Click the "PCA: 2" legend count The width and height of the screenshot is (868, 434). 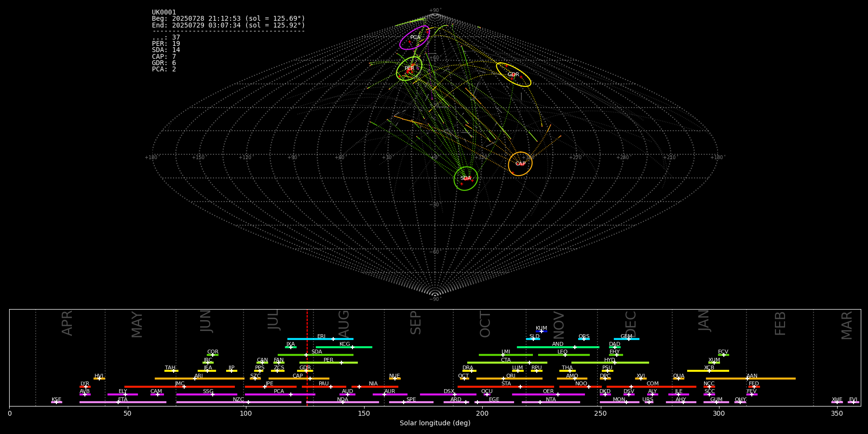(164, 69)
